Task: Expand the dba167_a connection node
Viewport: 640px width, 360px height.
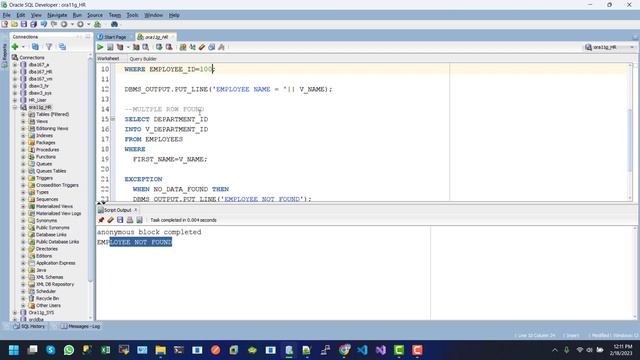Action: coord(15,64)
